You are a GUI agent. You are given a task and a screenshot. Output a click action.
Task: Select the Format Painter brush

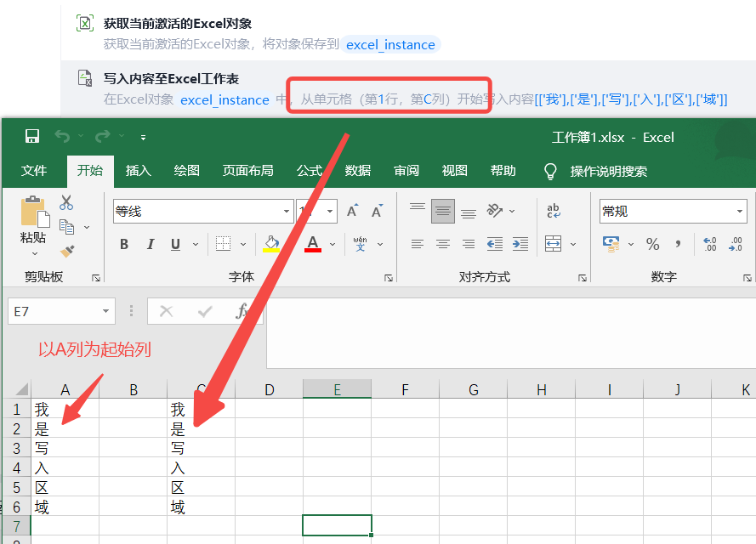tap(67, 251)
